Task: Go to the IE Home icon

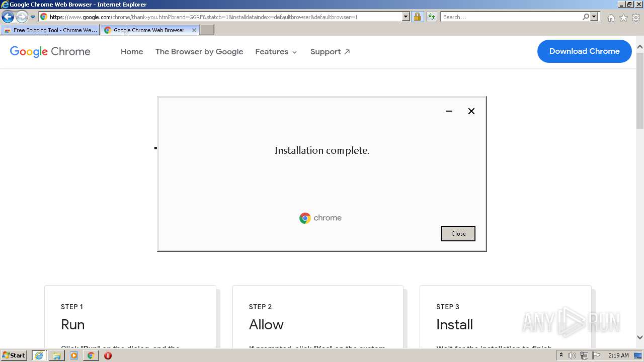Action: (x=611, y=18)
